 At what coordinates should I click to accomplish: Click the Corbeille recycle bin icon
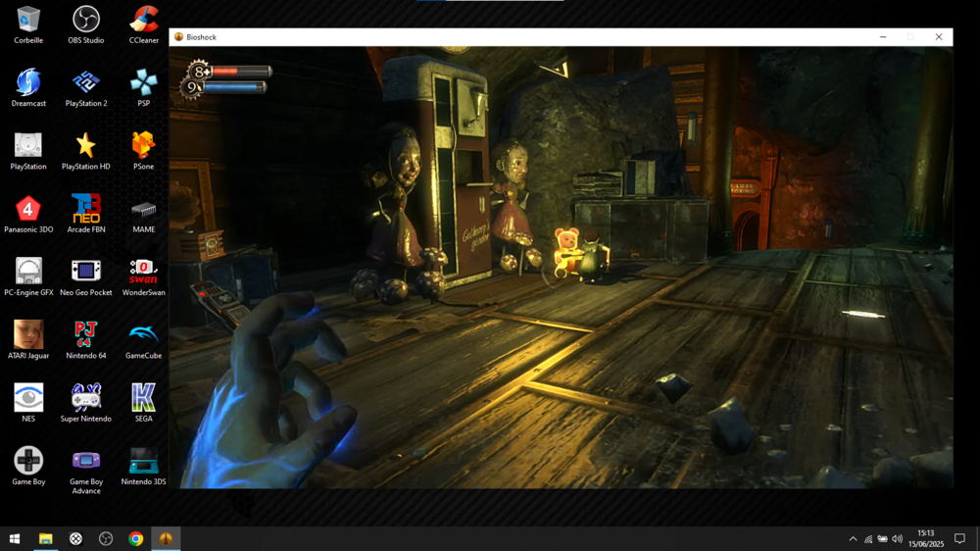click(28, 20)
